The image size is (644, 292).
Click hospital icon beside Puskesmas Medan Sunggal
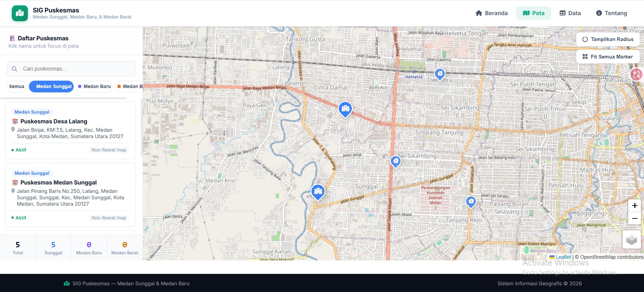tap(15, 182)
